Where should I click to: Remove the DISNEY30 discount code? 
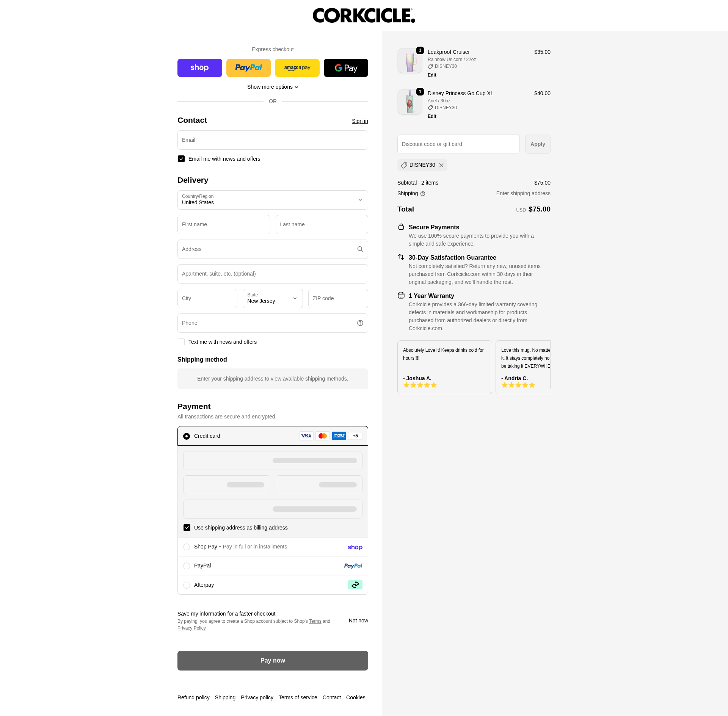[441, 165]
